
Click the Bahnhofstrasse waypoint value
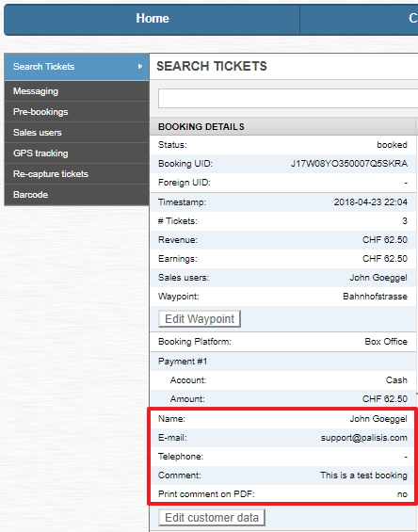click(375, 297)
